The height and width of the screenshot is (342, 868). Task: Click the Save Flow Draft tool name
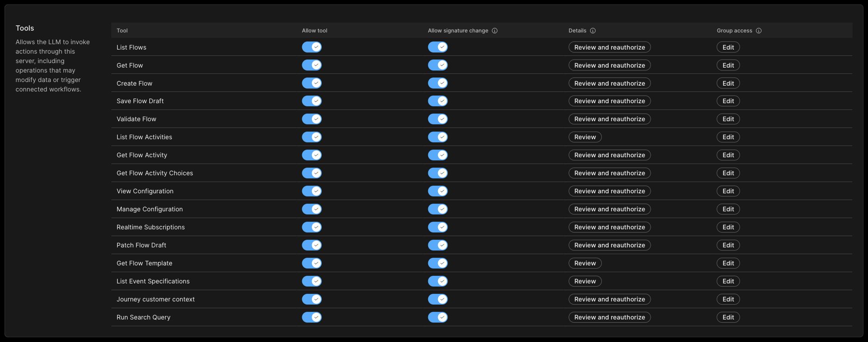[140, 101]
